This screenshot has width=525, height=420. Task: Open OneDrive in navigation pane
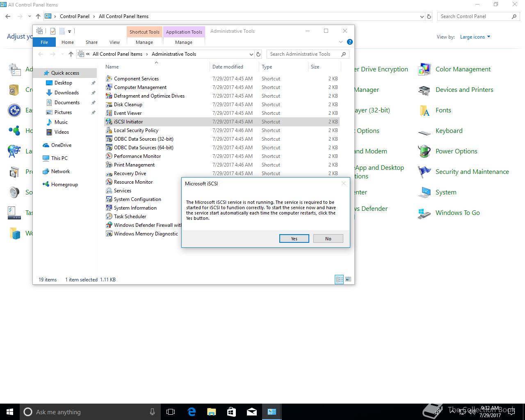click(61, 145)
